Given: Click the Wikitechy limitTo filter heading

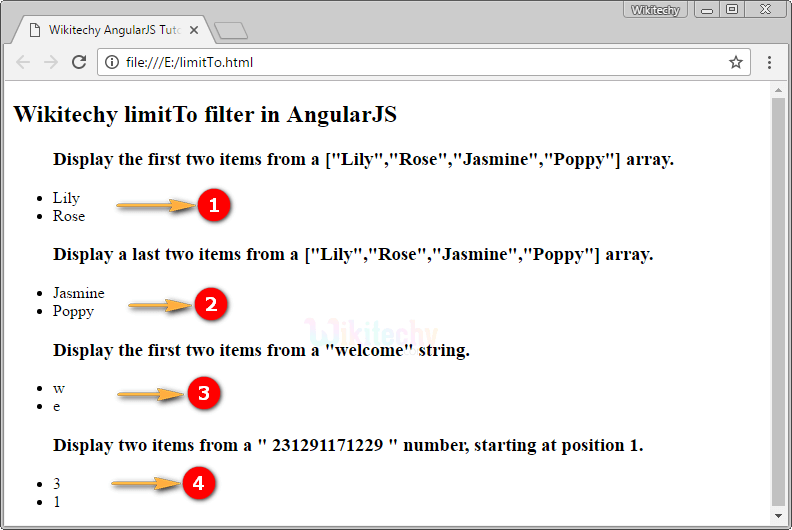Looking at the screenshot, I should coord(205,114).
